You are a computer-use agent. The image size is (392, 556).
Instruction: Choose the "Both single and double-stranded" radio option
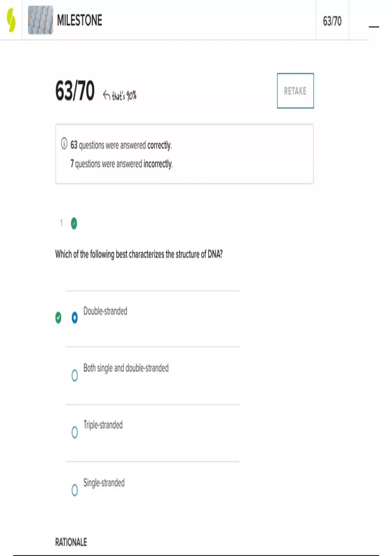tap(74, 375)
